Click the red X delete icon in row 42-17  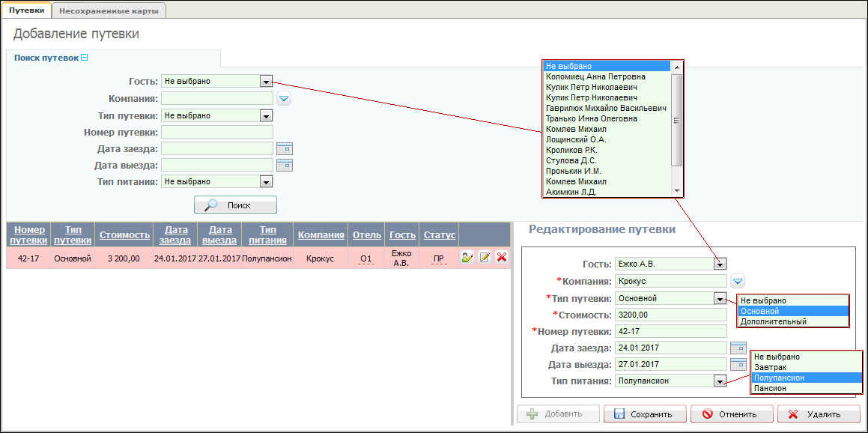[x=502, y=258]
